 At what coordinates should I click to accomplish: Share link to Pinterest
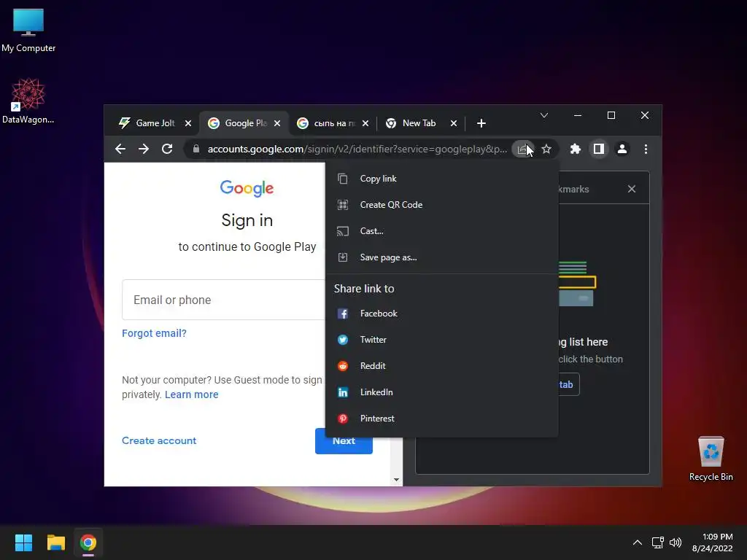[x=441, y=418]
